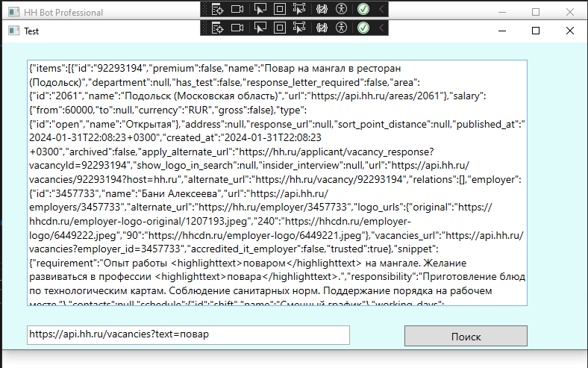Viewport: 588px width, 368px height.
Task: Click video camera icon in Test window toolbar
Action: tap(237, 28)
